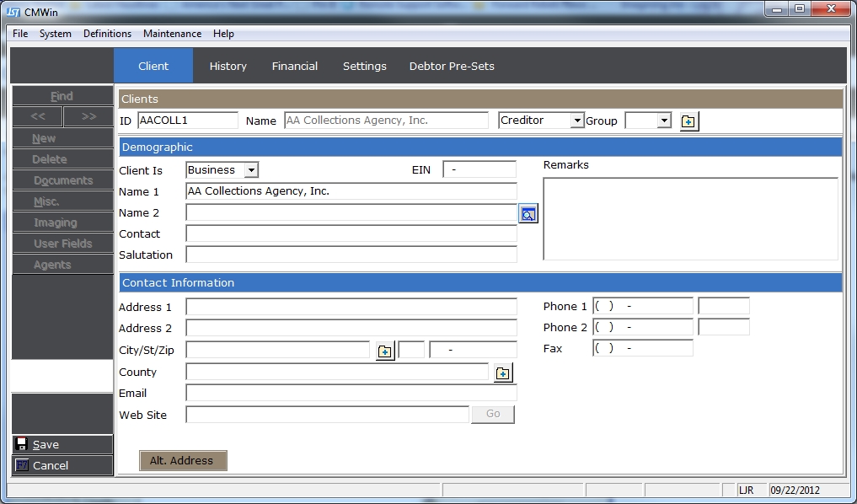Switch to the Financial tab
This screenshot has height=504, width=857.
click(295, 66)
